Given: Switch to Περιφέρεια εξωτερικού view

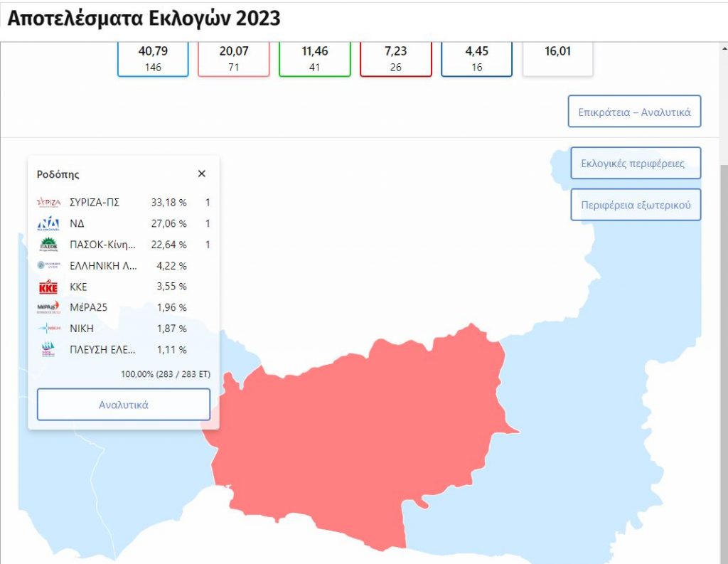Looking at the screenshot, I should (x=636, y=205).
